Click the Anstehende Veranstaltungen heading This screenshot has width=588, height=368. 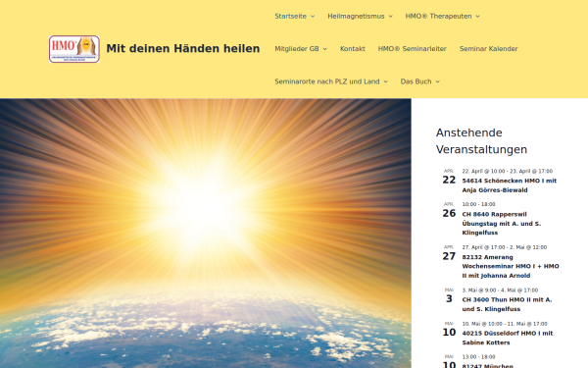(x=481, y=141)
